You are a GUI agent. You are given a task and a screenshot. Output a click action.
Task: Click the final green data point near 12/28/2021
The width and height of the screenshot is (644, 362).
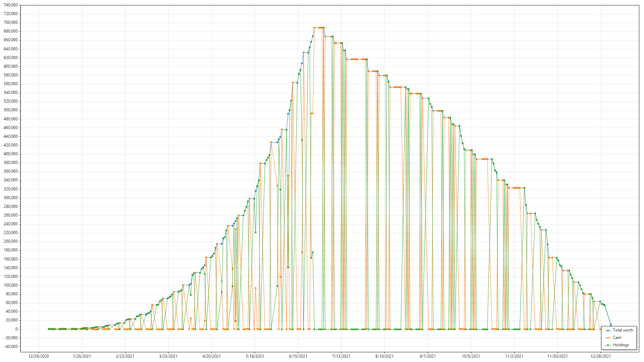610,325
